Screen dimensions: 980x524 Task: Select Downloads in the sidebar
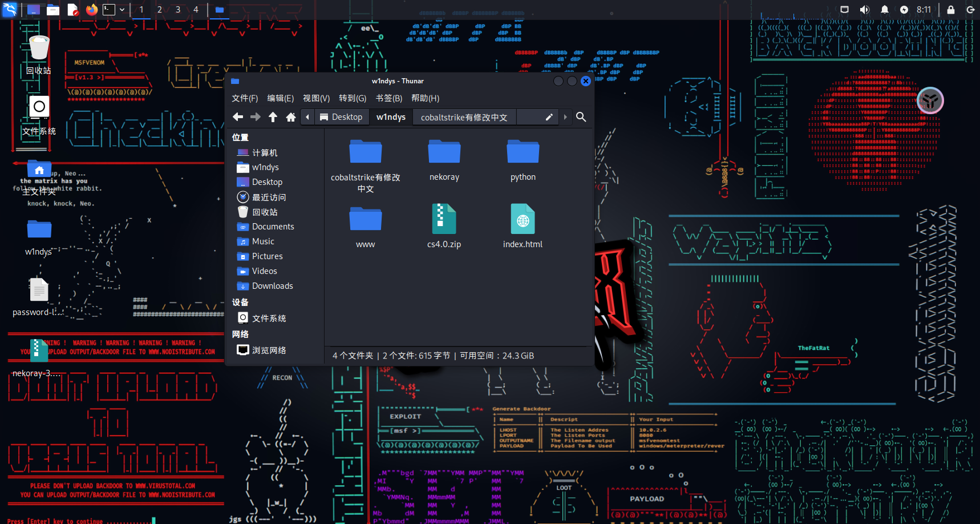[x=272, y=286]
